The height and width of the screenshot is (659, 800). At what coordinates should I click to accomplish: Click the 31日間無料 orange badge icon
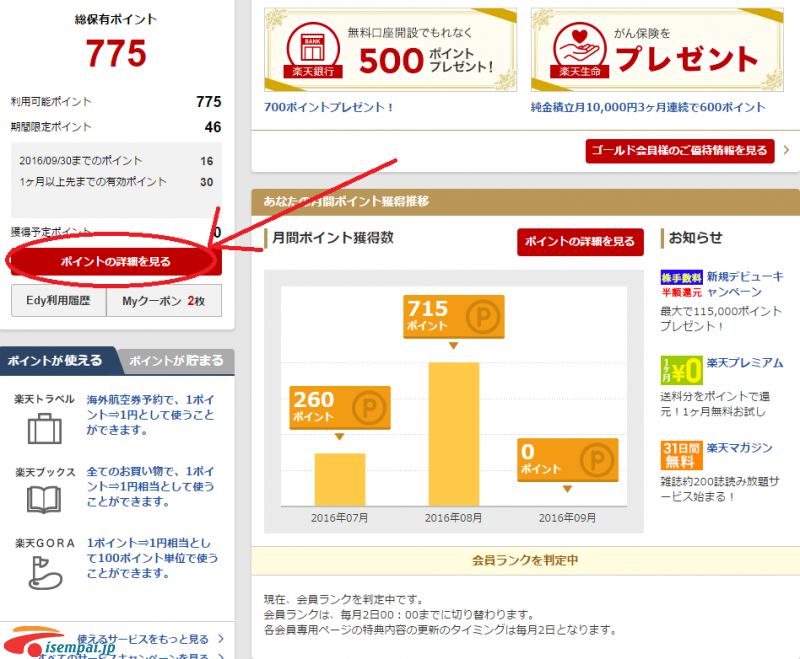681,455
